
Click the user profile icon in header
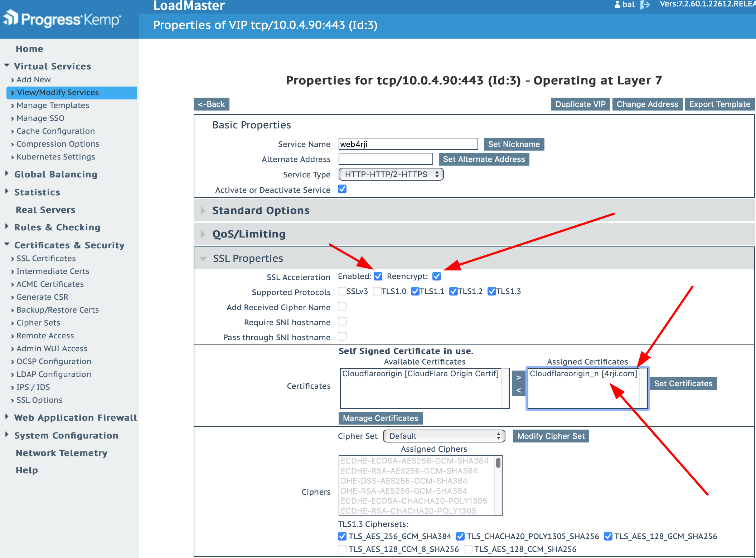pos(617,5)
